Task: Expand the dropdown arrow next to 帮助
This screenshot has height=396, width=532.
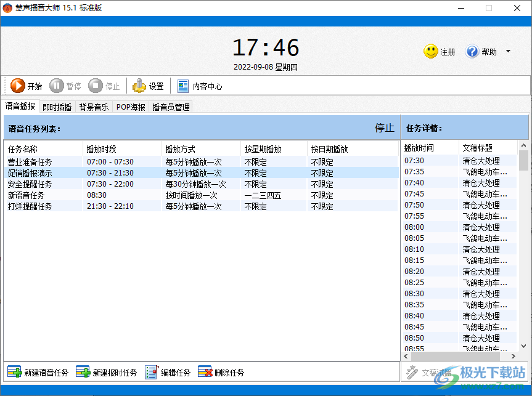Action: pyautogui.click(x=507, y=52)
